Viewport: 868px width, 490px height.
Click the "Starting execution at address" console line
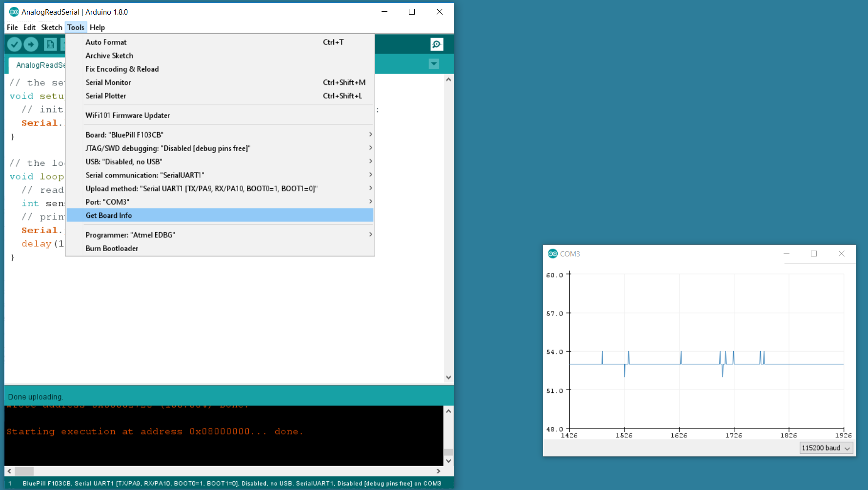pyautogui.click(x=155, y=431)
